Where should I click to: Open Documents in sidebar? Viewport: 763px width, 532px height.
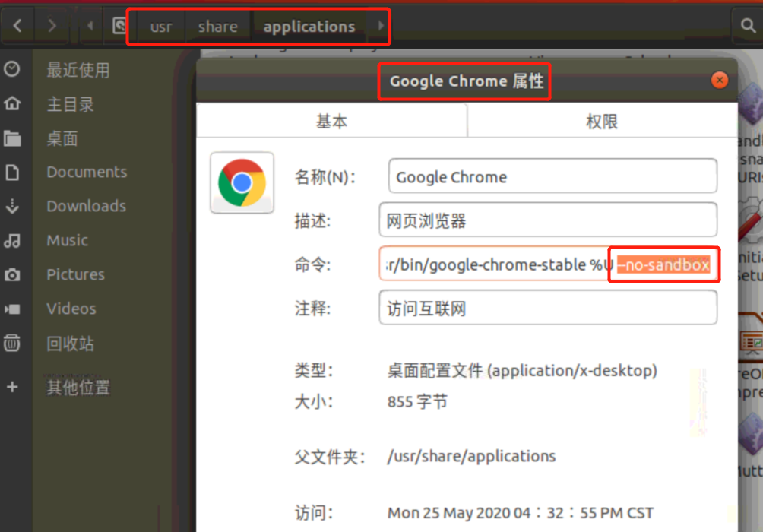click(x=87, y=172)
